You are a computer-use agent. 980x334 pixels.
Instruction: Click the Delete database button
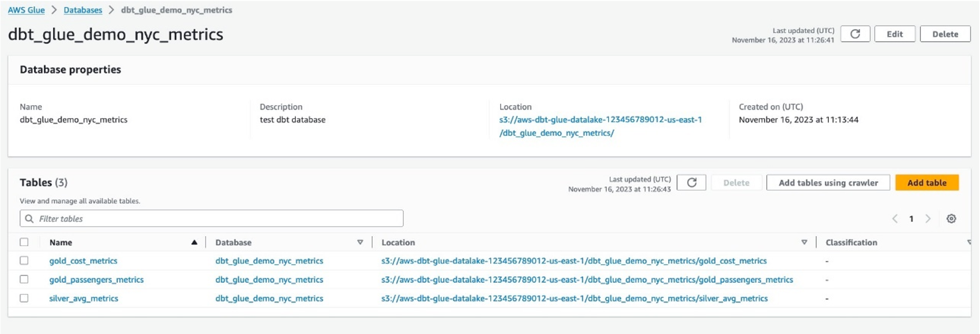point(945,34)
